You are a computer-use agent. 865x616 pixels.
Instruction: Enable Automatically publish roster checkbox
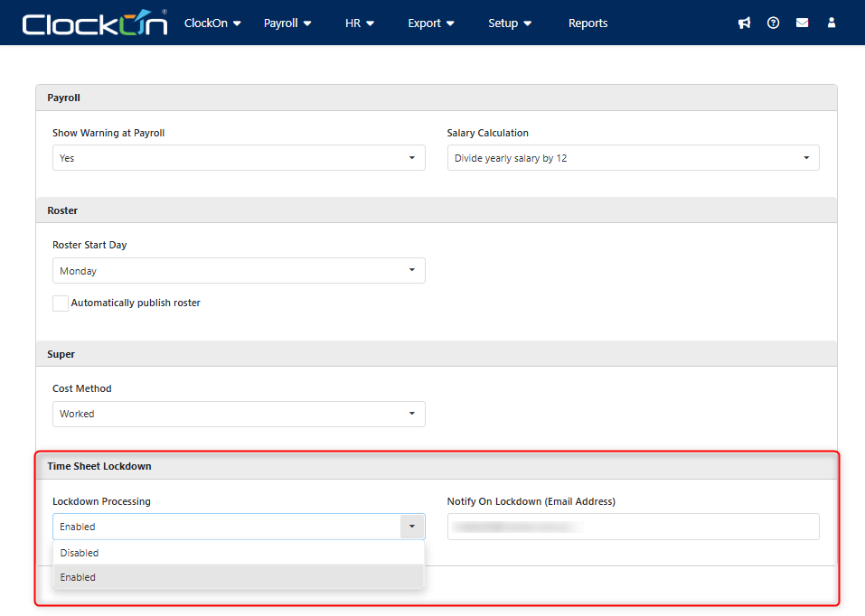click(61, 303)
